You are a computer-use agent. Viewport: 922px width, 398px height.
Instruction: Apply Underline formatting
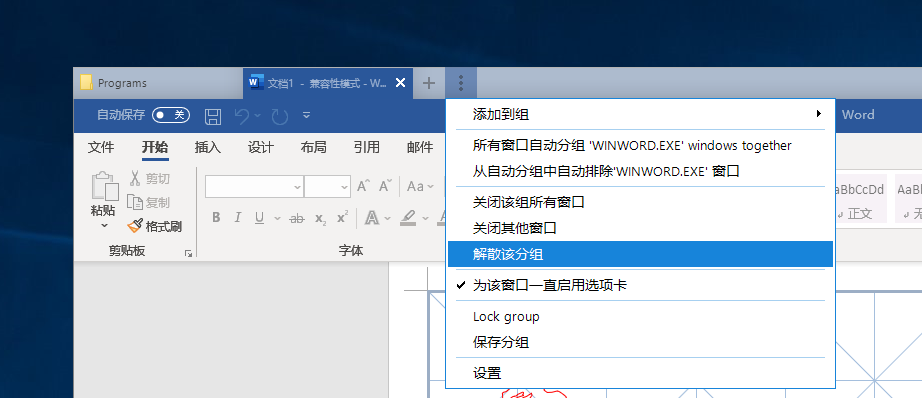259,218
